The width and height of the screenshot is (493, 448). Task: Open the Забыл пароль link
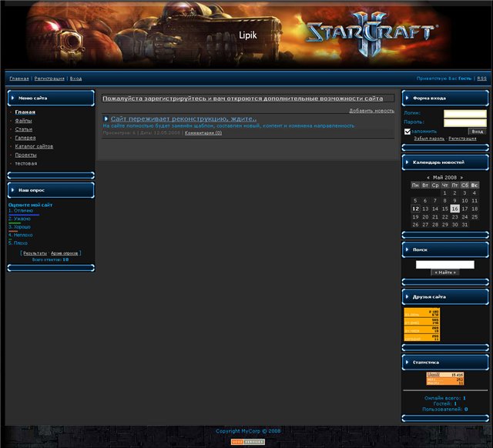(429, 139)
